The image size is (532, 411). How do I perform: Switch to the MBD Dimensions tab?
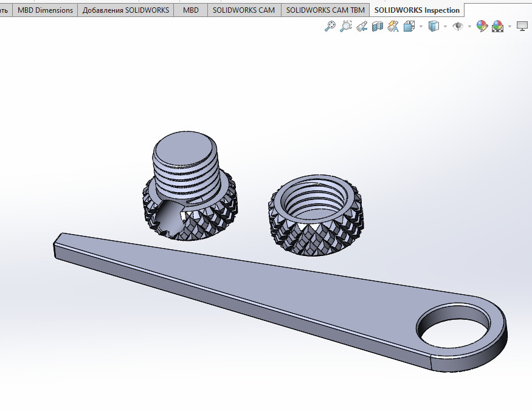tap(45, 10)
